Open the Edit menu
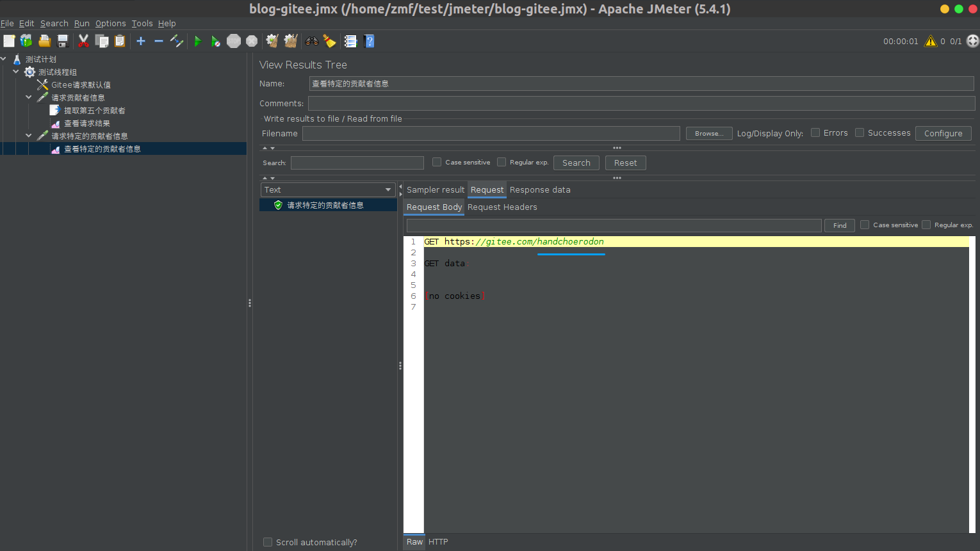Screen dimensions: 980x551 pyautogui.click(x=26, y=23)
